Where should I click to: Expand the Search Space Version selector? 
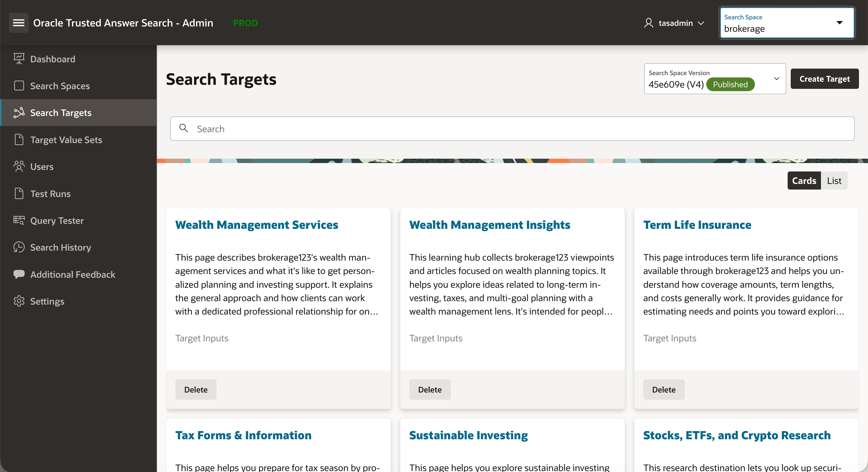coord(777,79)
